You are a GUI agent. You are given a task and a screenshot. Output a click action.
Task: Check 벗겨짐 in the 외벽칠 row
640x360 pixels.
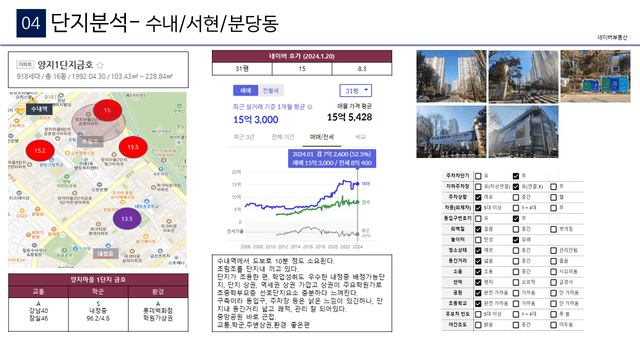tap(553, 229)
